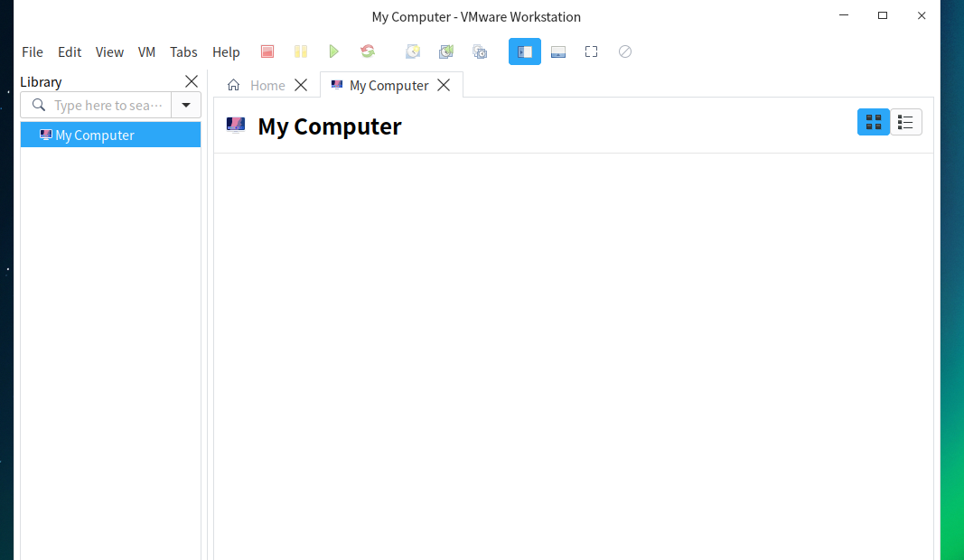Close the My Computer tab
This screenshot has width=964, height=560.
click(x=444, y=86)
